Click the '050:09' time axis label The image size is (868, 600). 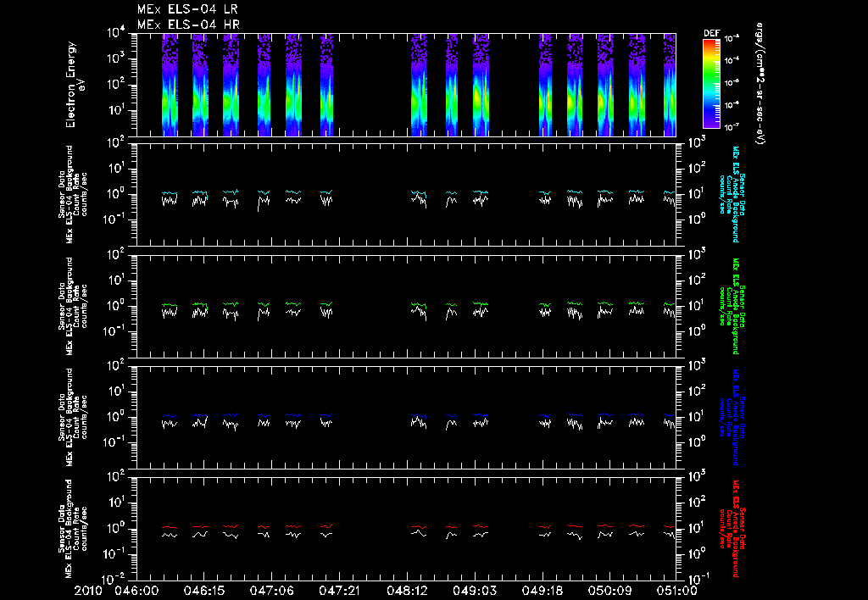point(609,591)
